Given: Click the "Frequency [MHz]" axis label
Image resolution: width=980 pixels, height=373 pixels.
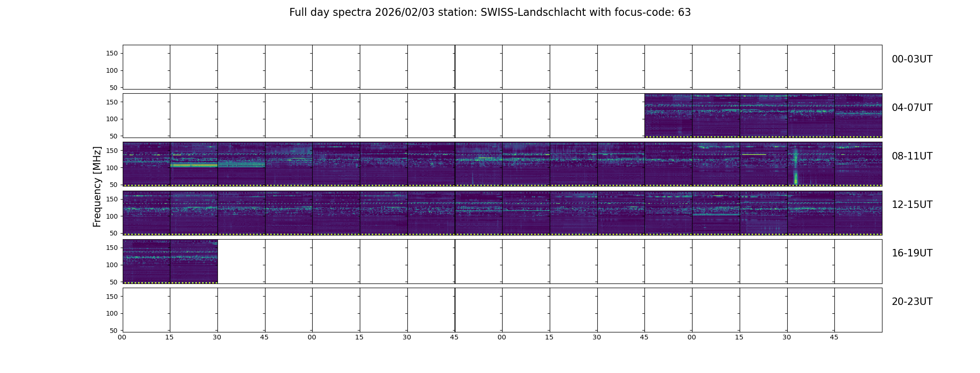Looking at the screenshot, I should point(97,186).
